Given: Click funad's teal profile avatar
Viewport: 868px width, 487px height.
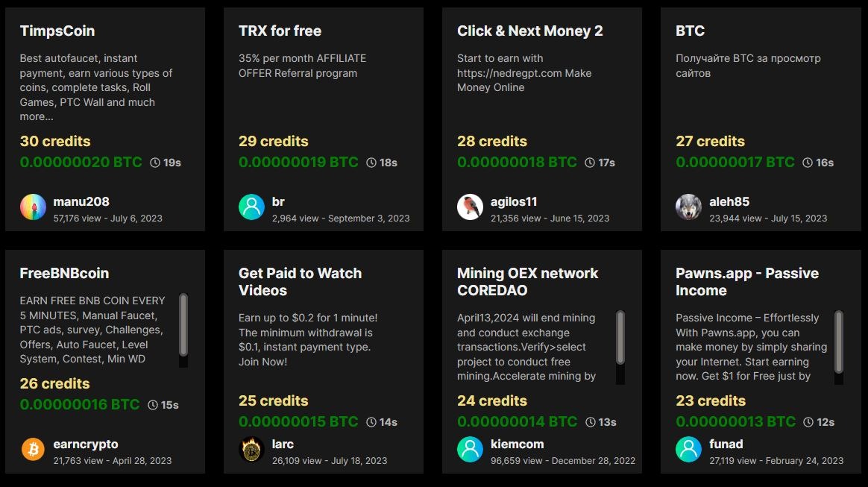Looking at the screenshot, I should point(688,450).
